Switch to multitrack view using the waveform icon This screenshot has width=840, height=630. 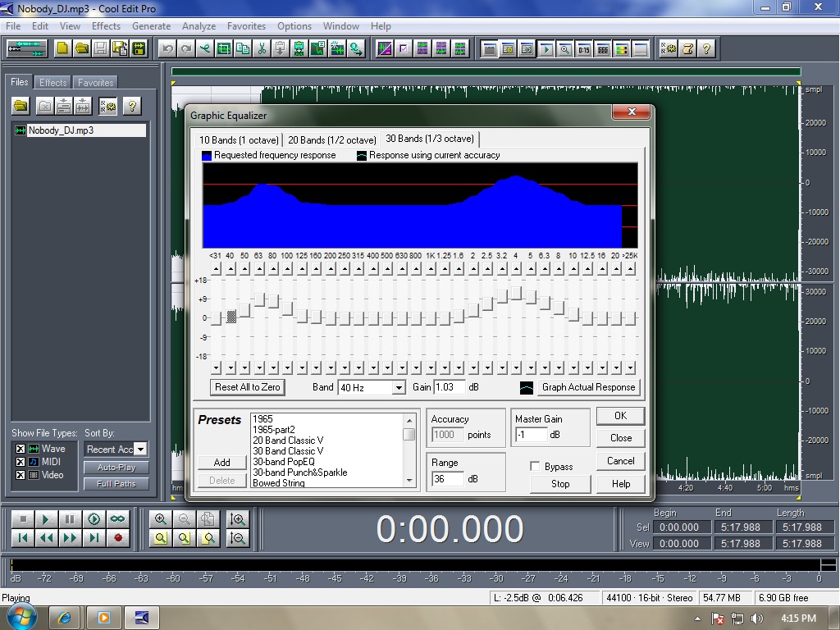[x=26, y=49]
